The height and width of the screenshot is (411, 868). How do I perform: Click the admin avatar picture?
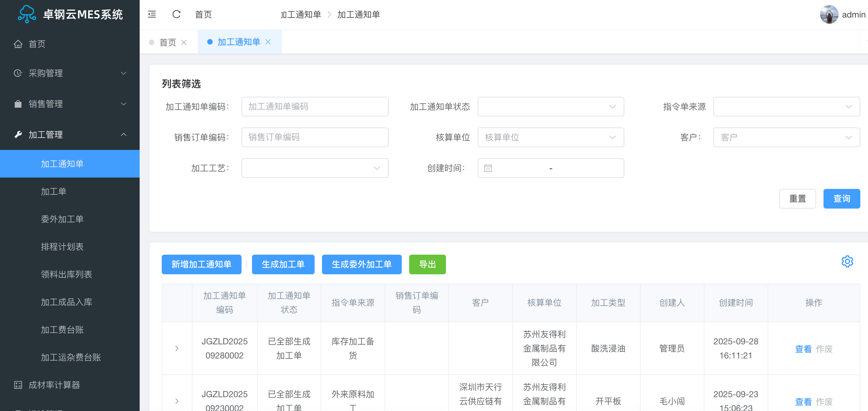pyautogui.click(x=829, y=14)
